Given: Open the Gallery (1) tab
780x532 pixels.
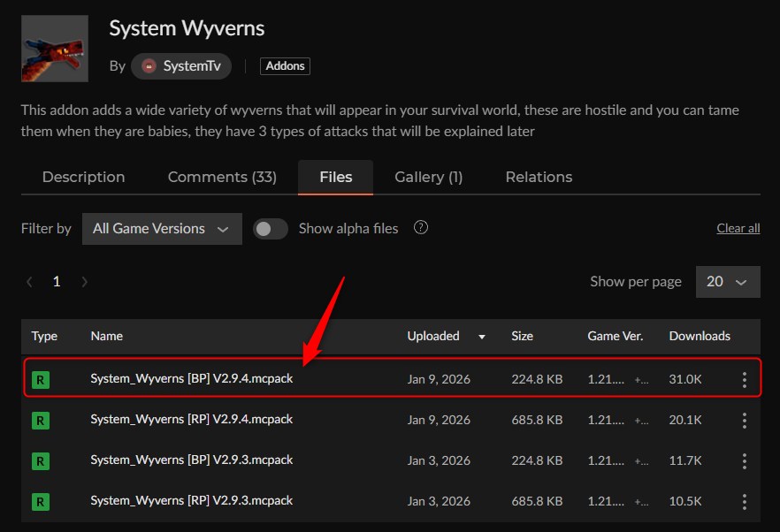Looking at the screenshot, I should pyautogui.click(x=428, y=177).
